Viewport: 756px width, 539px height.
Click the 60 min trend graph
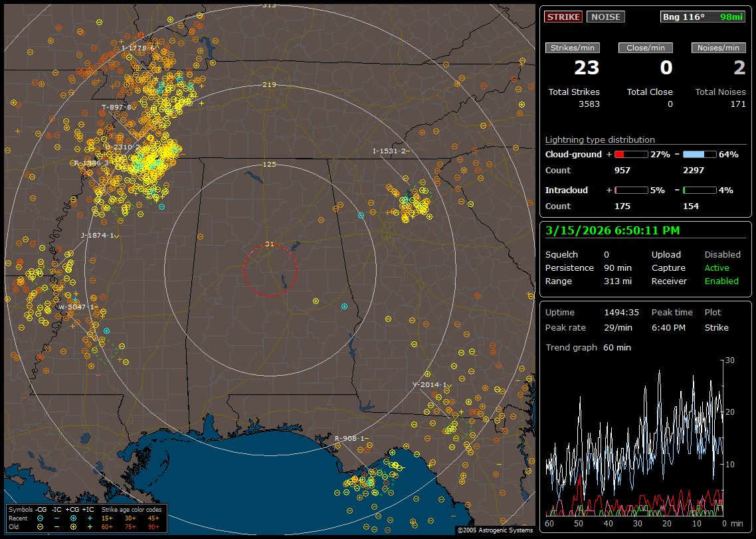click(x=634, y=438)
